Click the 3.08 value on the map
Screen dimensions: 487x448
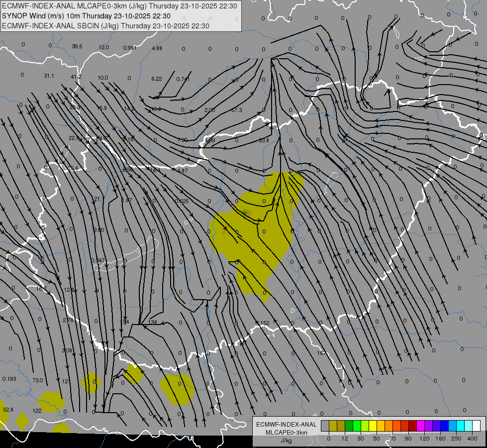pos(67,350)
